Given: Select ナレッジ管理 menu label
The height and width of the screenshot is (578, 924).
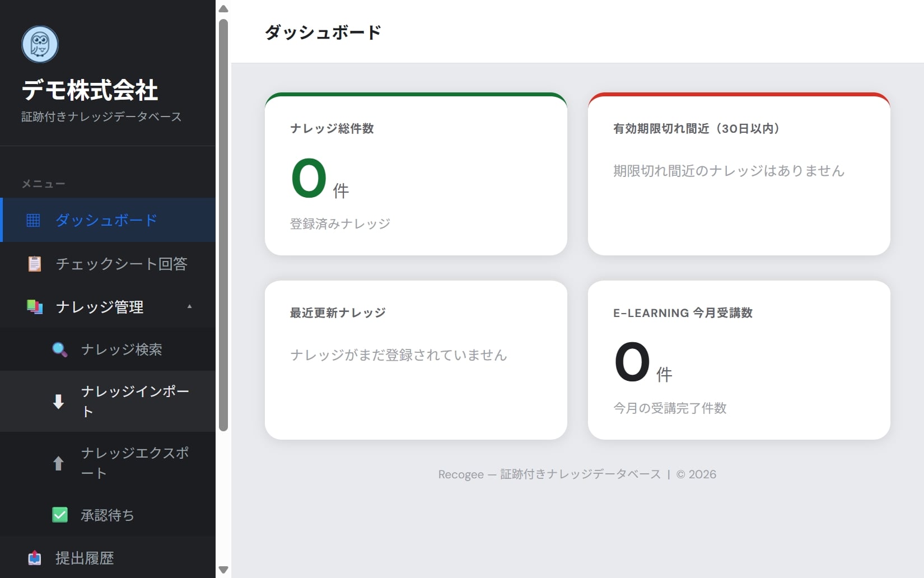Looking at the screenshot, I should [x=100, y=307].
